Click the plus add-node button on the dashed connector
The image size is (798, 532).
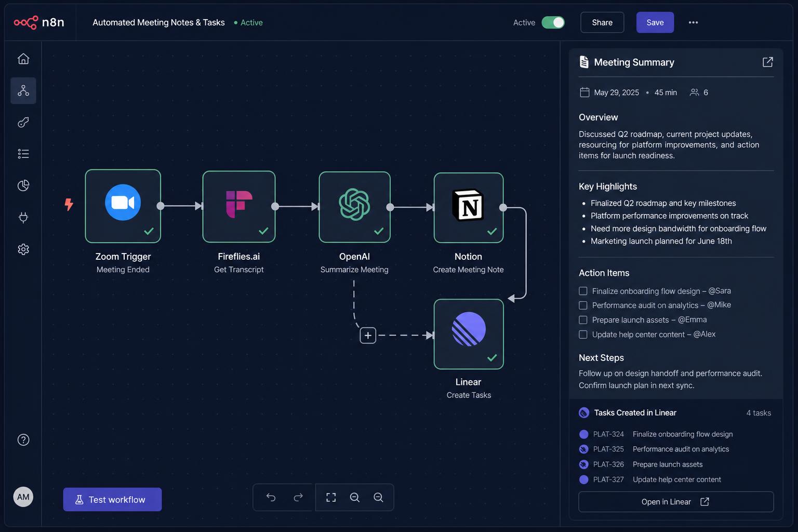coord(368,335)
